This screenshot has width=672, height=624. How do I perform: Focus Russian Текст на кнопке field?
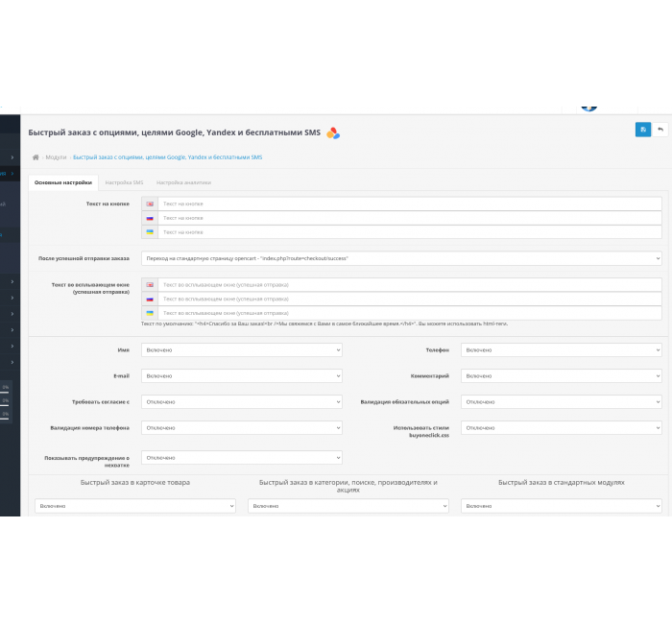pyautogui.click(x=410, y=218)
